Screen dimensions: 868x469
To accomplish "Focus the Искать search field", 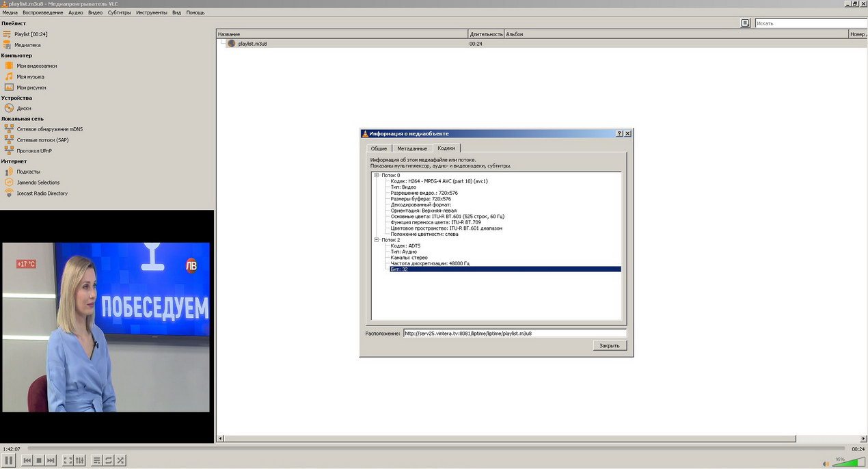I will click(x=811, y=23).
